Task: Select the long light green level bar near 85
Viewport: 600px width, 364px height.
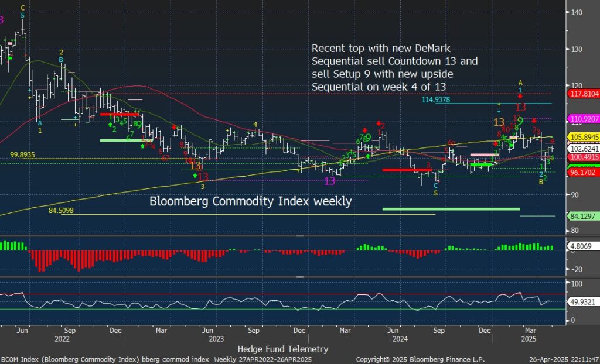Action: tap(451, 209)
